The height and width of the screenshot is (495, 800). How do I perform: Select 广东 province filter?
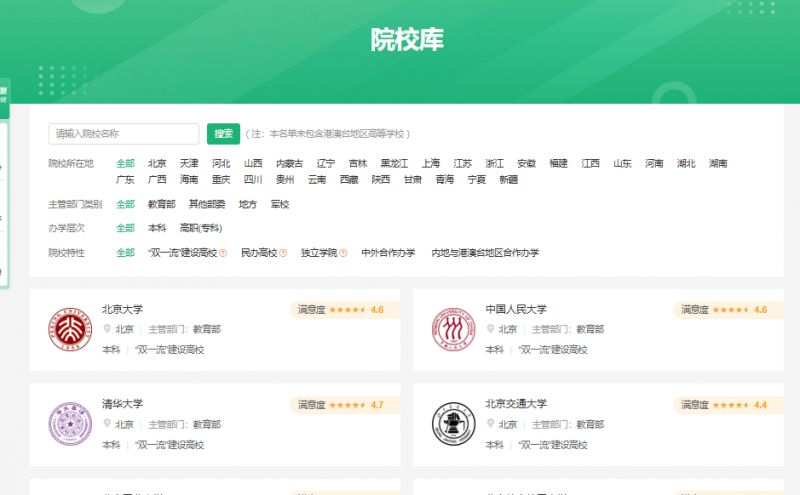tap(125, 180)
